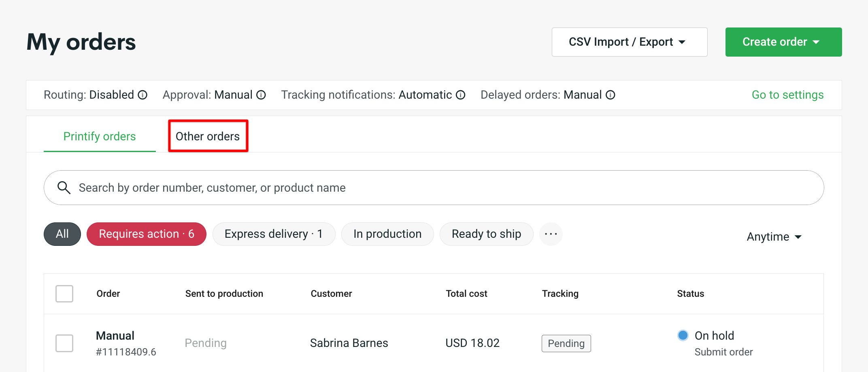The image size is (868, 372).
Task: Click the search magnifying glass icon
Action: tap(64, 188)
